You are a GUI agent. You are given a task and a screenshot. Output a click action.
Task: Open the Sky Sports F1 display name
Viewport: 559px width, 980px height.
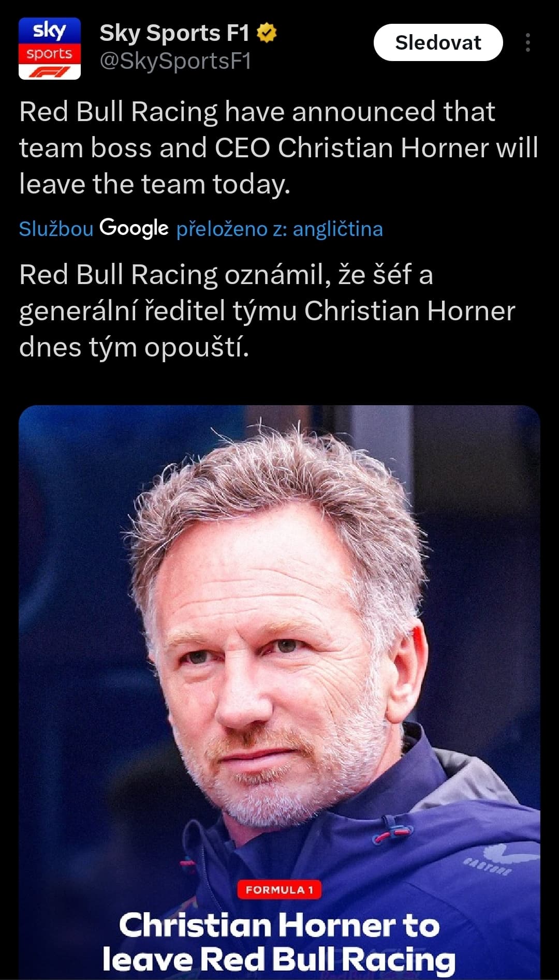pos(174,33)
